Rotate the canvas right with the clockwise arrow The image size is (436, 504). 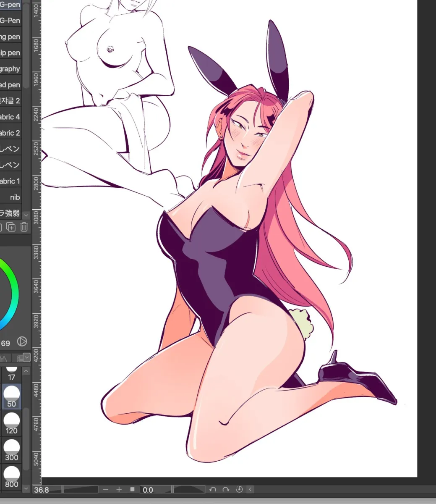point(226,489)
